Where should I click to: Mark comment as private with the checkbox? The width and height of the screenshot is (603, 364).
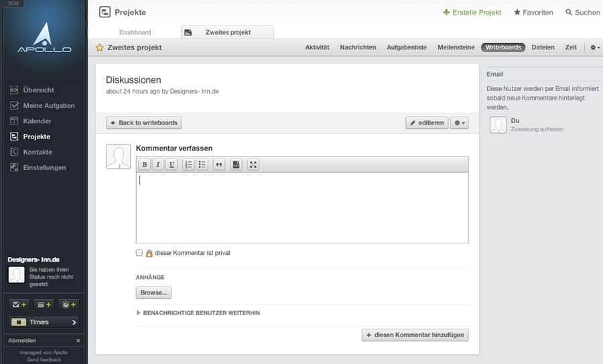click(139, 253)
